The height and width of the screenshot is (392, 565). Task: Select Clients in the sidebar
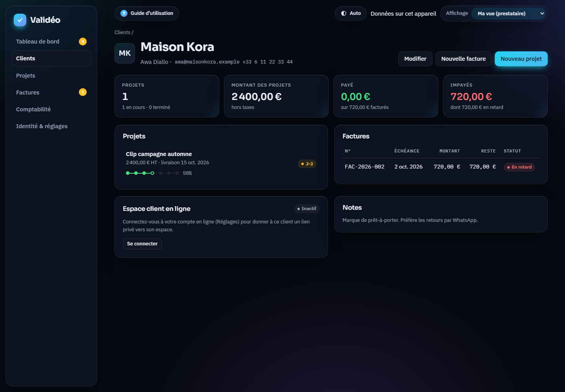click(51, 58)
